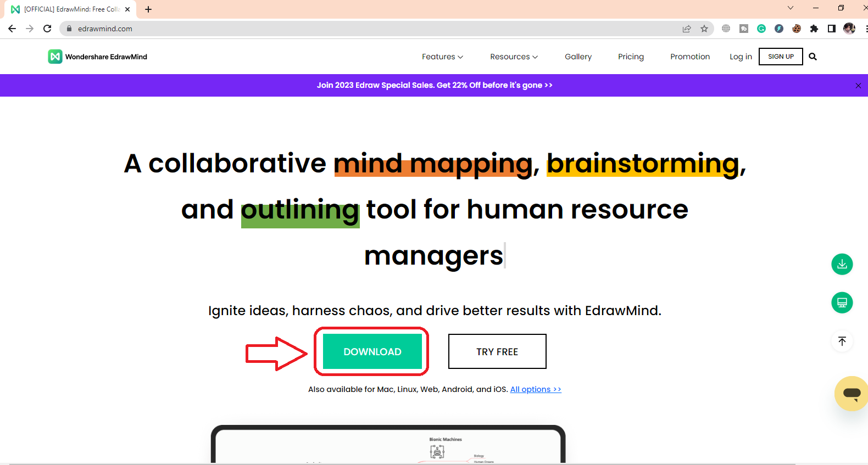Open the Grammarly extension icon
The image size is (868, 465).
761,29
